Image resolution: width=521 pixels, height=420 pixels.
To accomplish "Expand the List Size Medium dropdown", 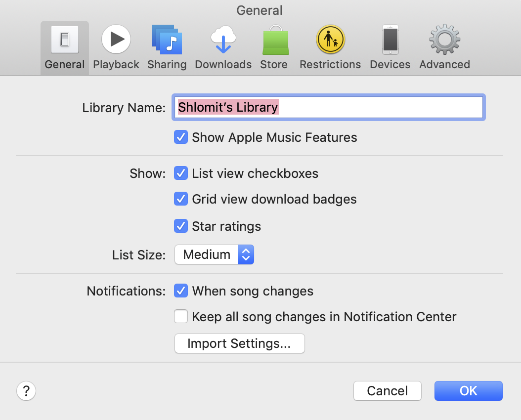I will (214, 254).
